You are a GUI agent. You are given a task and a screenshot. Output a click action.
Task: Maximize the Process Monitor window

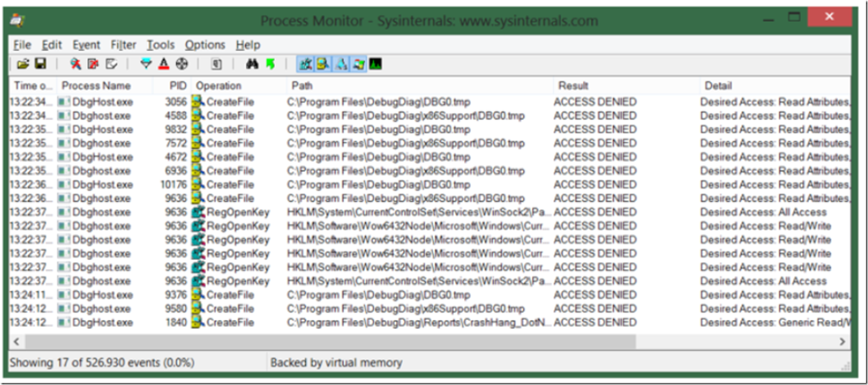pos(794,17)
